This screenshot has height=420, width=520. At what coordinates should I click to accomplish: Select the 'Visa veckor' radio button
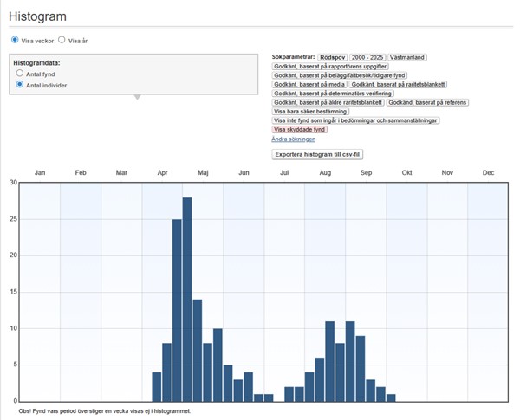point(15,40)
